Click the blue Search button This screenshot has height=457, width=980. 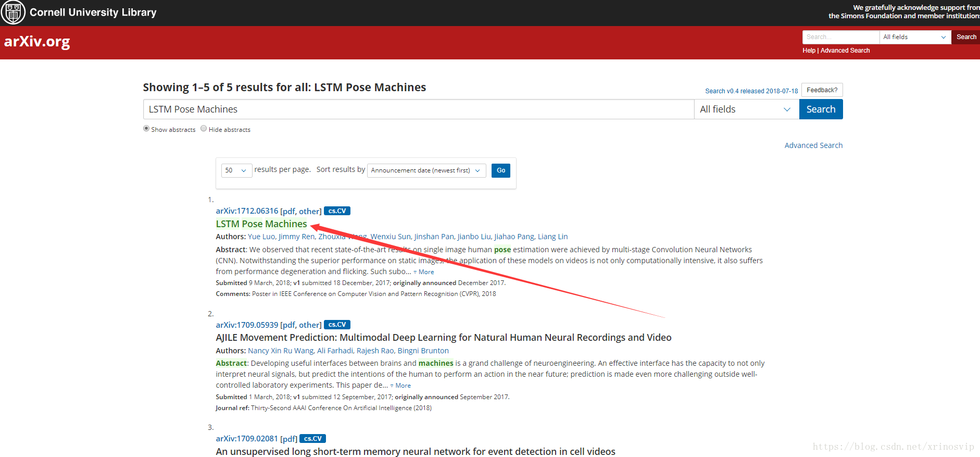(821, 109)
